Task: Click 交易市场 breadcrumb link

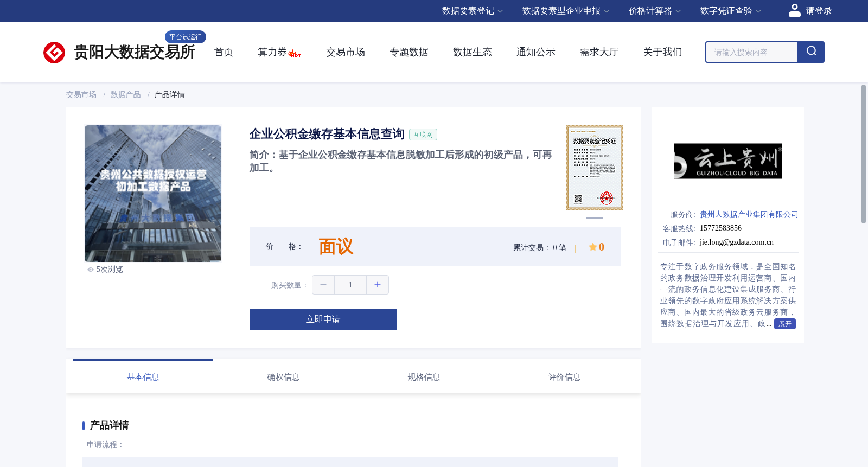Action: [x=81, y=95]
